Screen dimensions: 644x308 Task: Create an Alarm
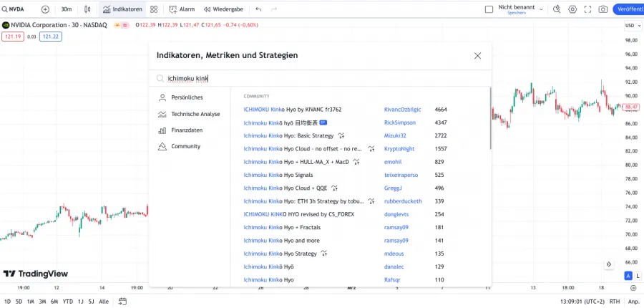click(x=182, y=9)
